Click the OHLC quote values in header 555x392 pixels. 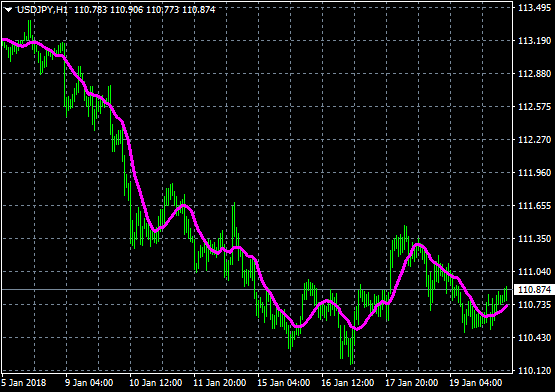tap(145, 10)
